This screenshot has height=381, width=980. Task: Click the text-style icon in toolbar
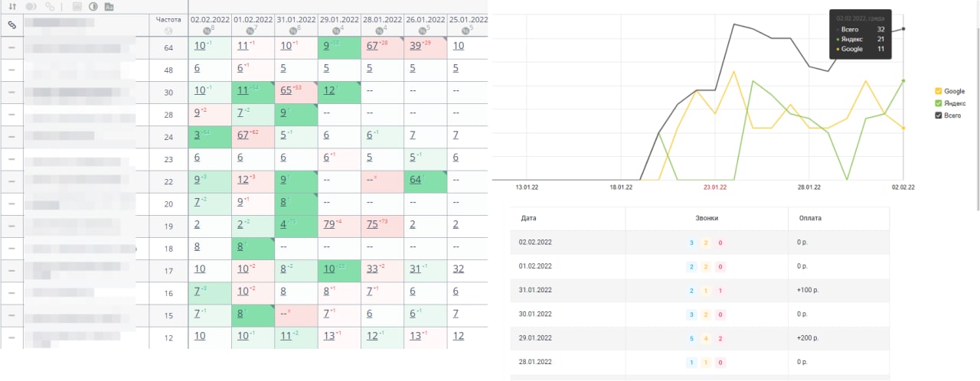pyautogui.click(x=109, y=7)
